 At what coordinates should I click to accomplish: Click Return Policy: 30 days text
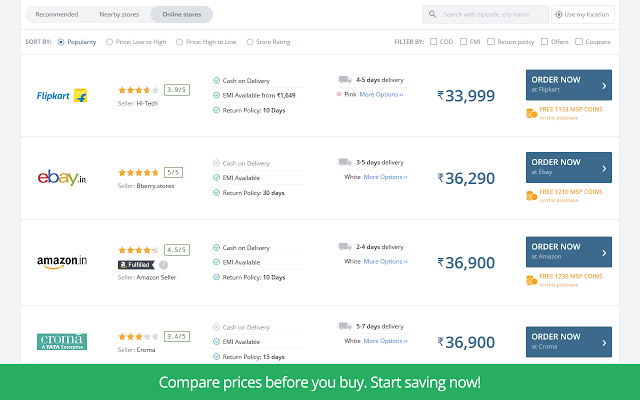pos(253,193)
